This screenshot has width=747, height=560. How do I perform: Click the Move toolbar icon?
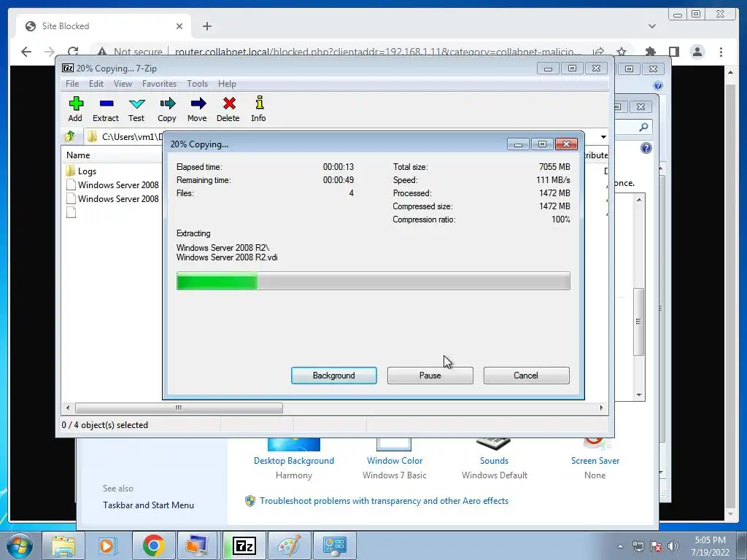(197, 109)
